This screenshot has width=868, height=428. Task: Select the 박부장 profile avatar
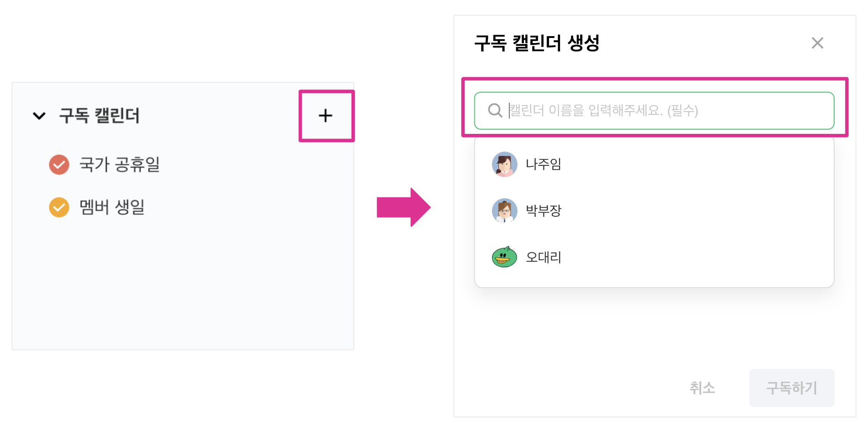click(504, 211)
